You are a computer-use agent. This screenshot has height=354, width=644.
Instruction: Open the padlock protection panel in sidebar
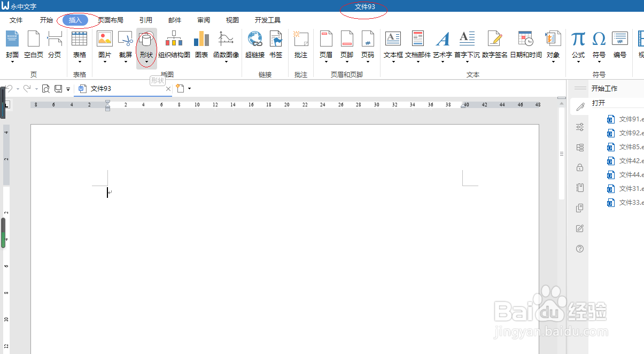[x=580, y=167]
